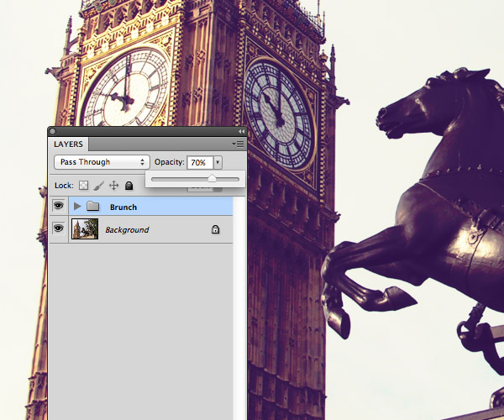Select the Background layer thumbnail
The height and width of the screenshot is (420, 504).
tap(85, 229)
